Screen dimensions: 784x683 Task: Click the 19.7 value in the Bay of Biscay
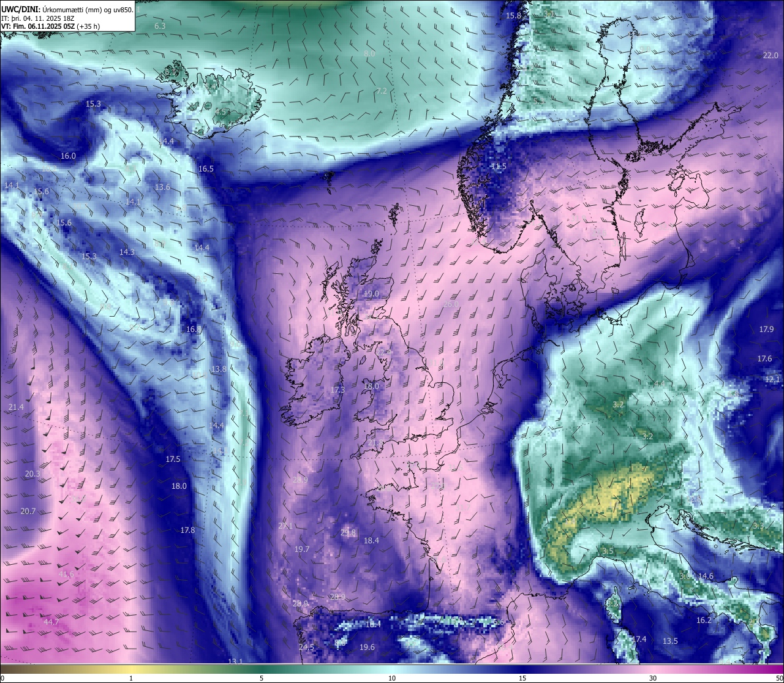click(302, 549)
